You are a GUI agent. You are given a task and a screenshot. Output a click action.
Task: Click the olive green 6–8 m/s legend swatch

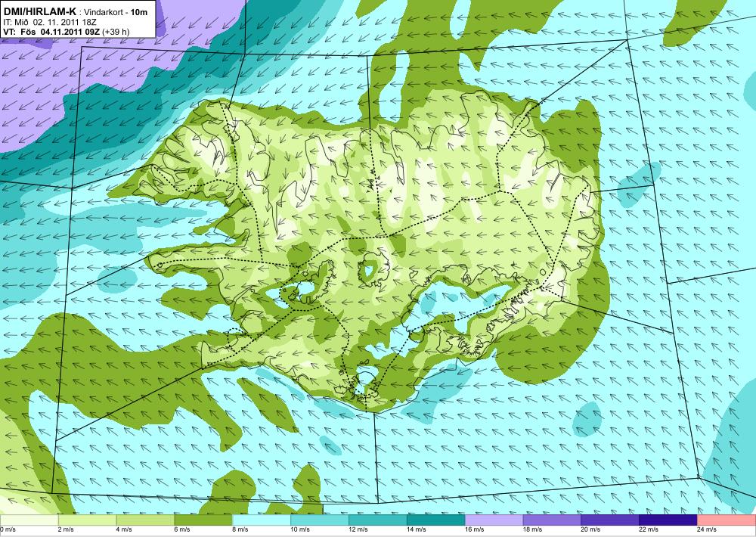pyautogui.click(x=203, y=520)
